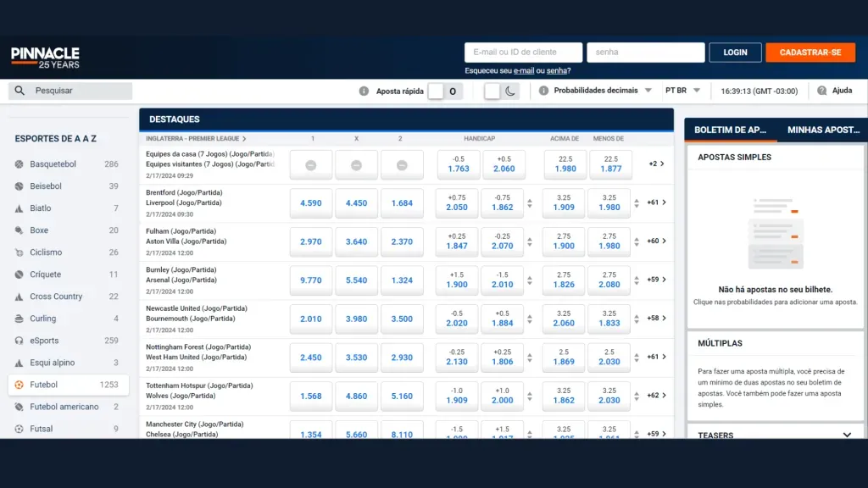868x488 pixels.
Task: Click the email or client ID field
Action: [522, 52]
